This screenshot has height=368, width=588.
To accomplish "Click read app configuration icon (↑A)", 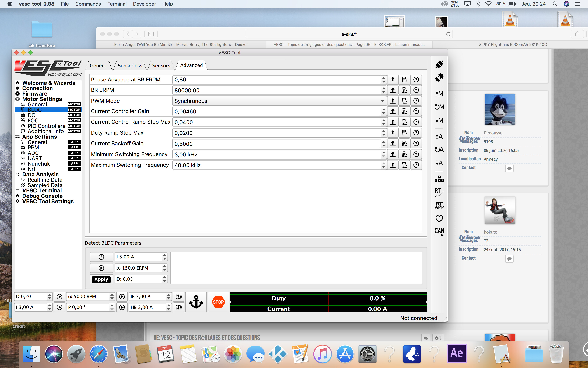I will (439, 137).
